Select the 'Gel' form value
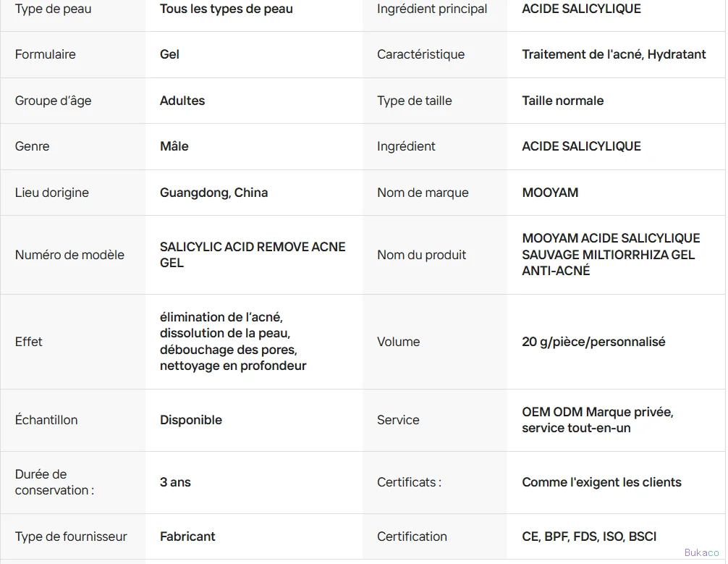The image size is (728, 564). [x=169, y=54]
